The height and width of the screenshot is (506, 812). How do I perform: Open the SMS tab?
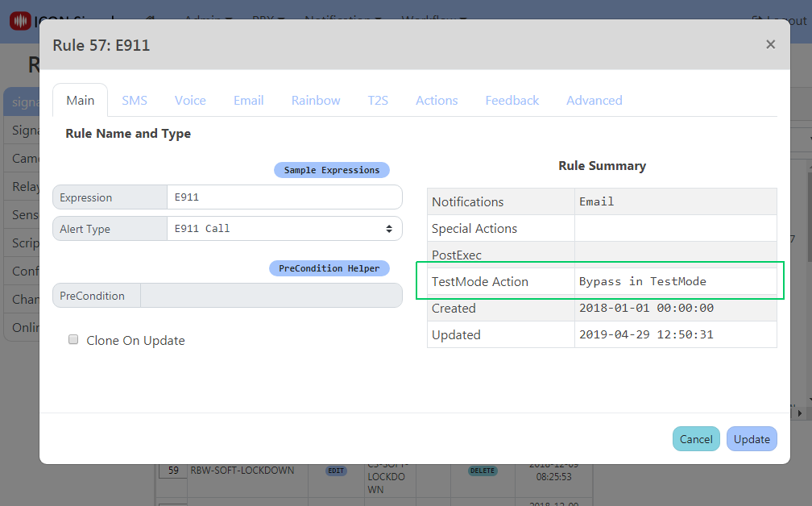[x=135, y=100]
